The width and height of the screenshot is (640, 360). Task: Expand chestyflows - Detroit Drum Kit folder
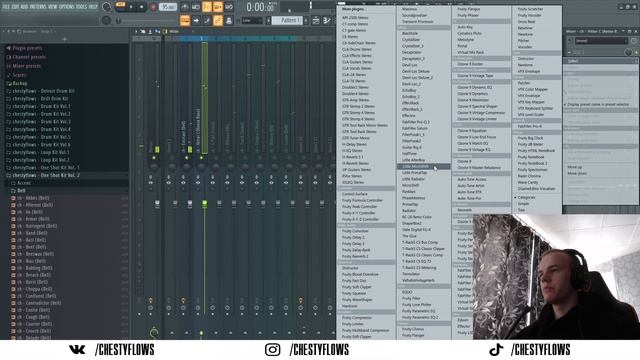(43, 91)
